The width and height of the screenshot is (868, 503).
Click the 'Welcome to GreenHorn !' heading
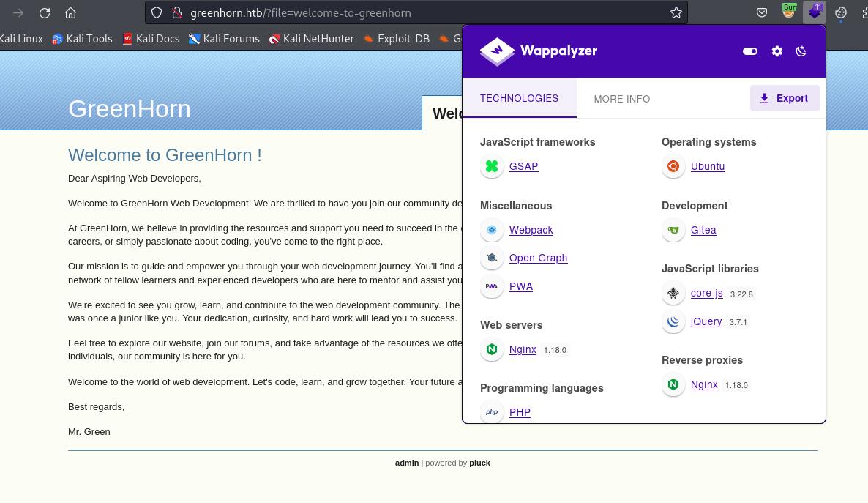[x=165, y=155]
